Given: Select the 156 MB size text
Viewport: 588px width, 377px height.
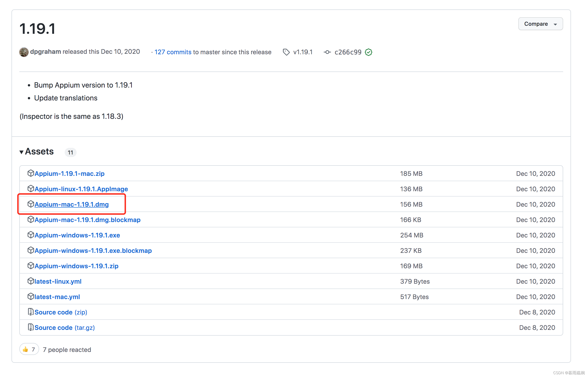Looking at the screenshot, I should tap(411, 204).
